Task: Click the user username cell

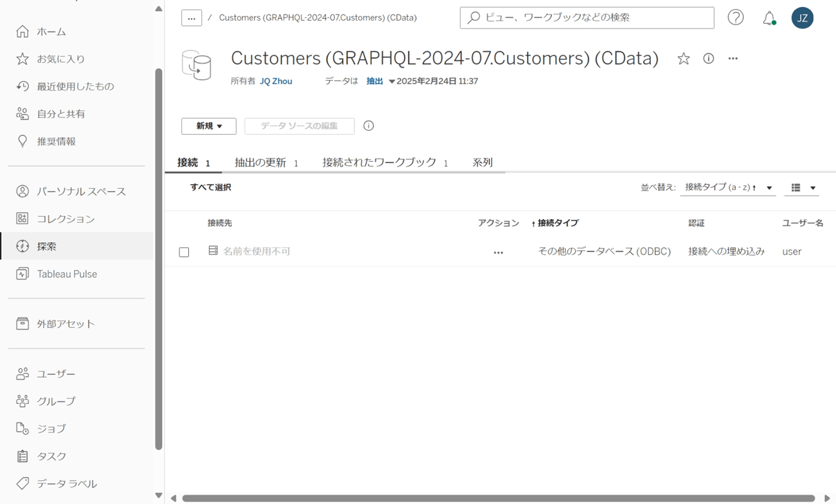Action: pos(792,252)
